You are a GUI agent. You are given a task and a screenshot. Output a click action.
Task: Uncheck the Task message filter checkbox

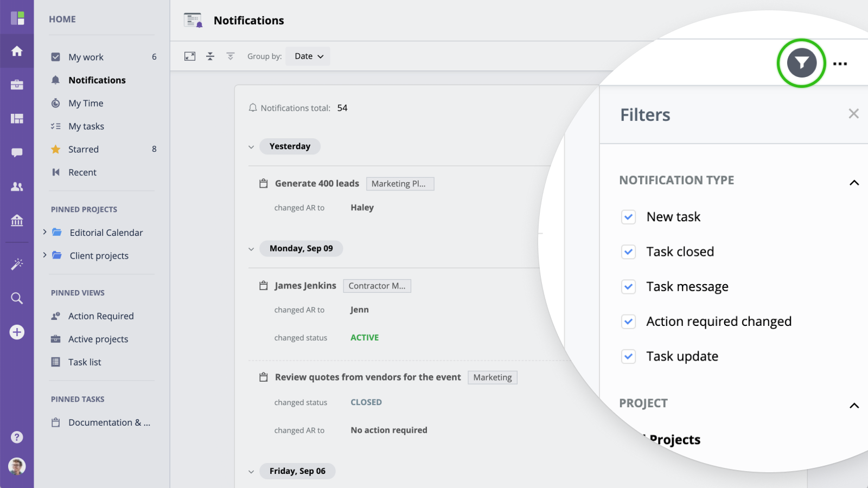click(x=628, y=286)
